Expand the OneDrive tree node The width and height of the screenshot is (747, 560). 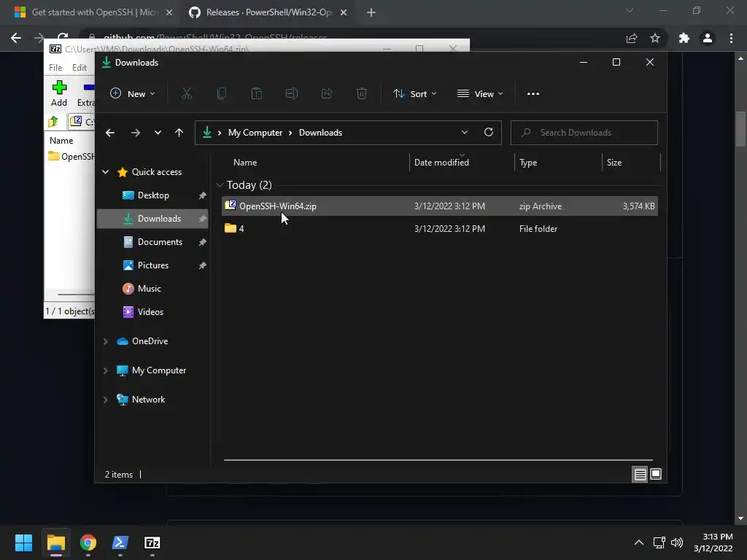(105, 341)
